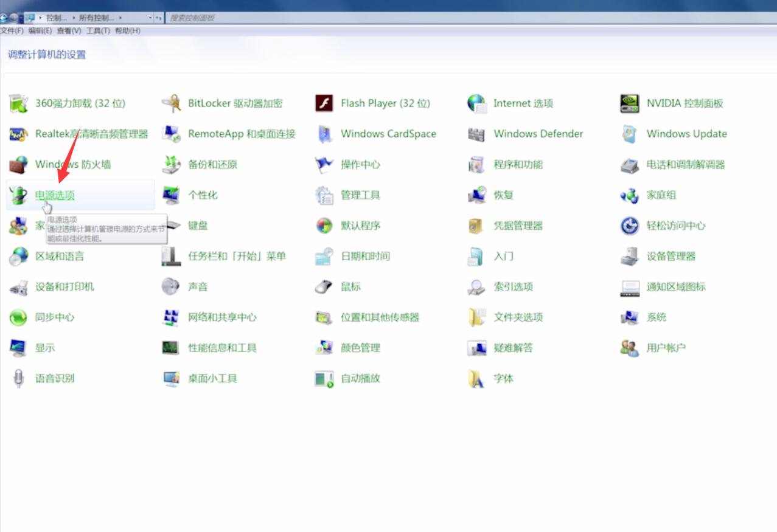
Task: Open the 位置和其他传感器 link
Action: 380,317
